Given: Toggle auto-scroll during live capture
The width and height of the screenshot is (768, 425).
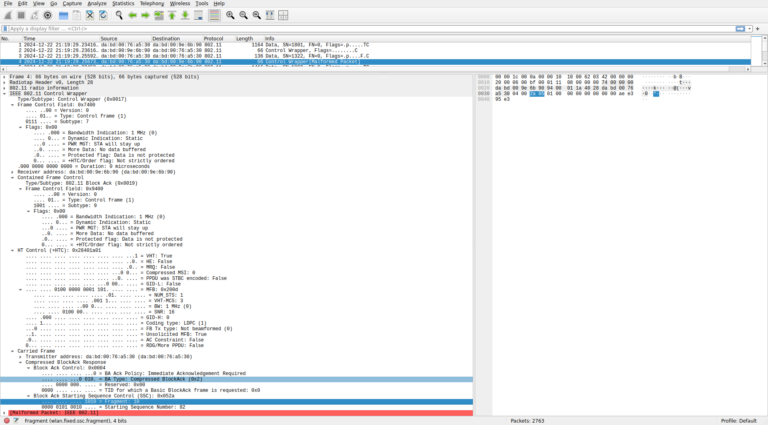Looking at the screenshot, I should click(x=198, y=15).
